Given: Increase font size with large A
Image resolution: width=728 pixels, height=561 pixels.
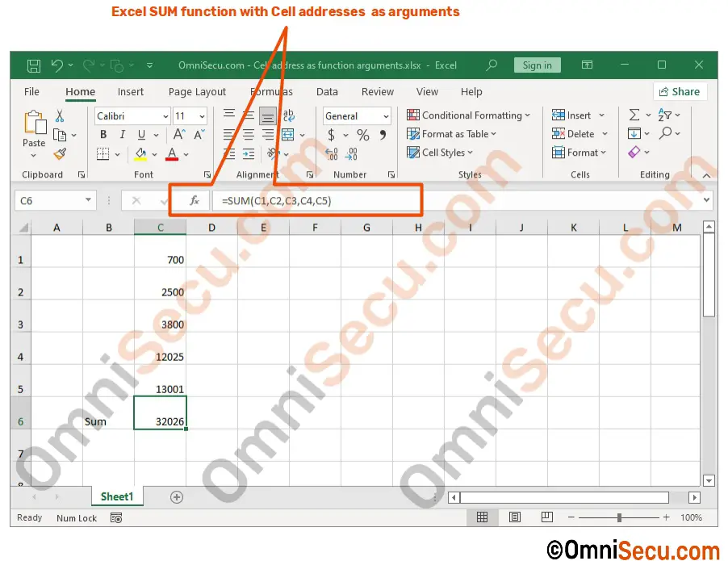Looking at the screenshot, I should coord(178,135).
